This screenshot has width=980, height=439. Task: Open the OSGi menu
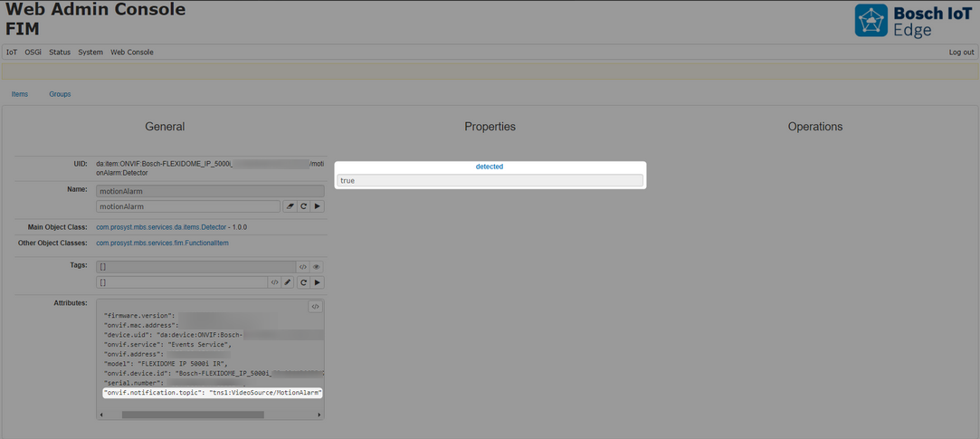(x=33, y=52)
